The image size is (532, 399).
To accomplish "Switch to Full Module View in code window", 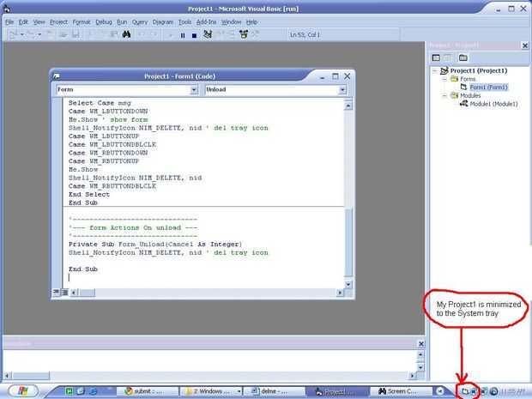I will pyautogui.click(x=64, y=292).
